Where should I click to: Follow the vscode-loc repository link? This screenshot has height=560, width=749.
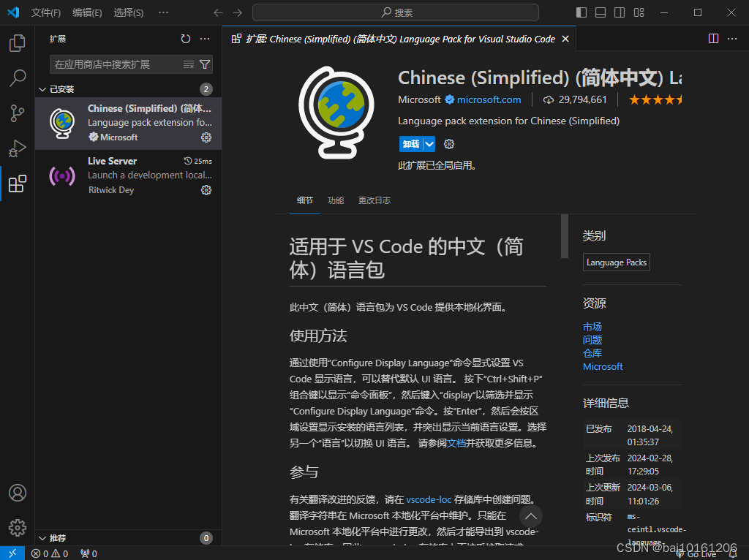(429, 499)
